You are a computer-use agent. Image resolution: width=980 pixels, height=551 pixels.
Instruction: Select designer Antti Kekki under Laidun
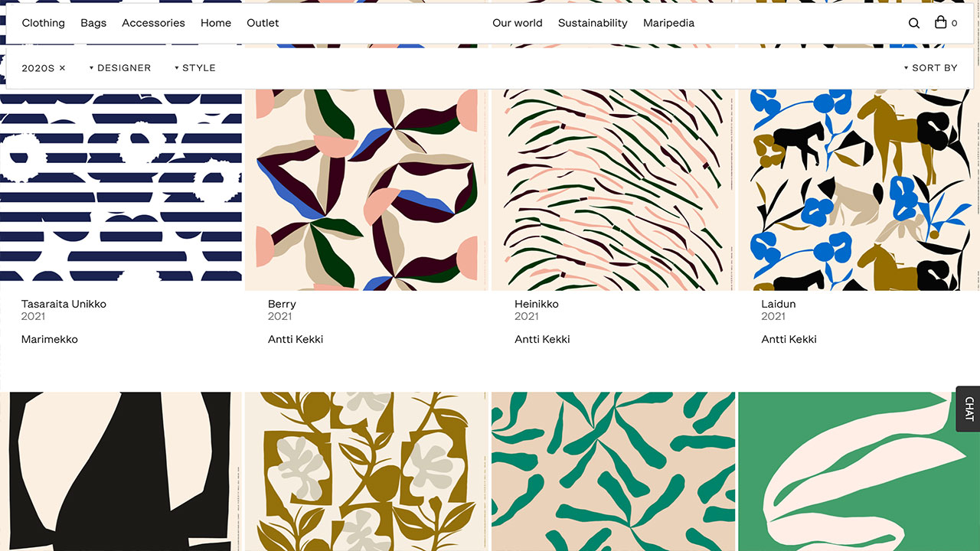tap(789, 339)
